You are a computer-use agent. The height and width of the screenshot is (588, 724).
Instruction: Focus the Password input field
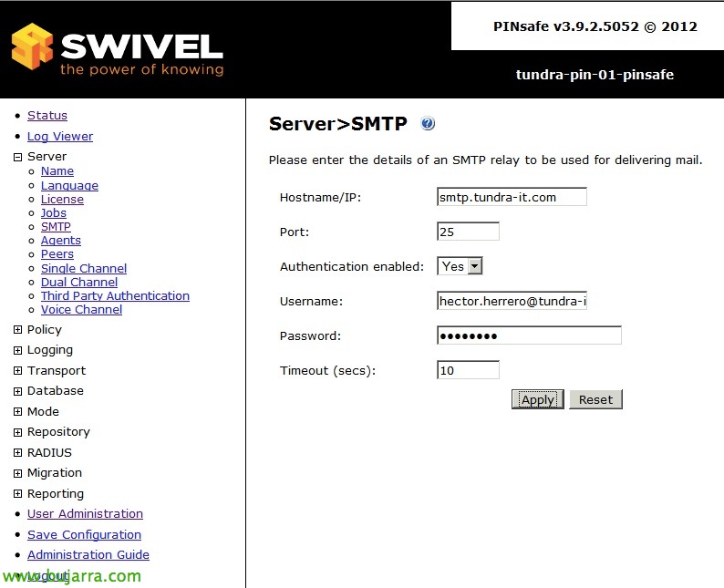(x=529, y=335)
